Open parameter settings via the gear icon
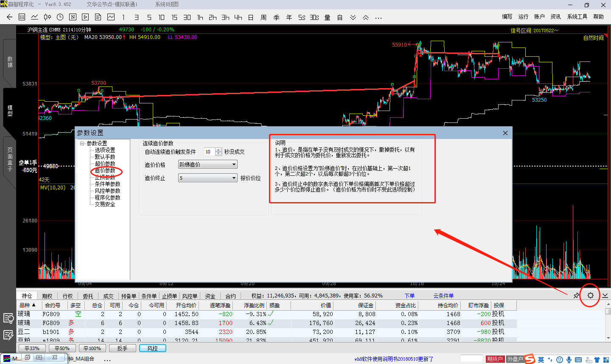 (590, 295)
